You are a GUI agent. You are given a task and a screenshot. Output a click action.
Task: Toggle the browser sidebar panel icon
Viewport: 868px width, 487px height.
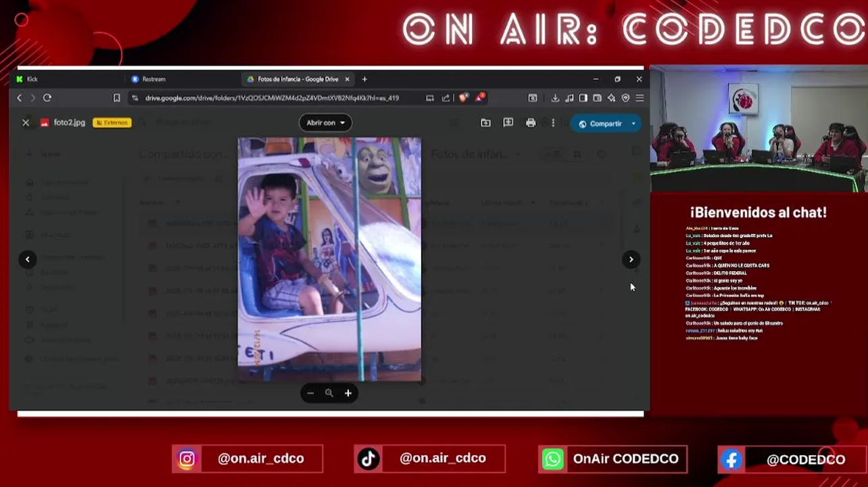(583, 98)
